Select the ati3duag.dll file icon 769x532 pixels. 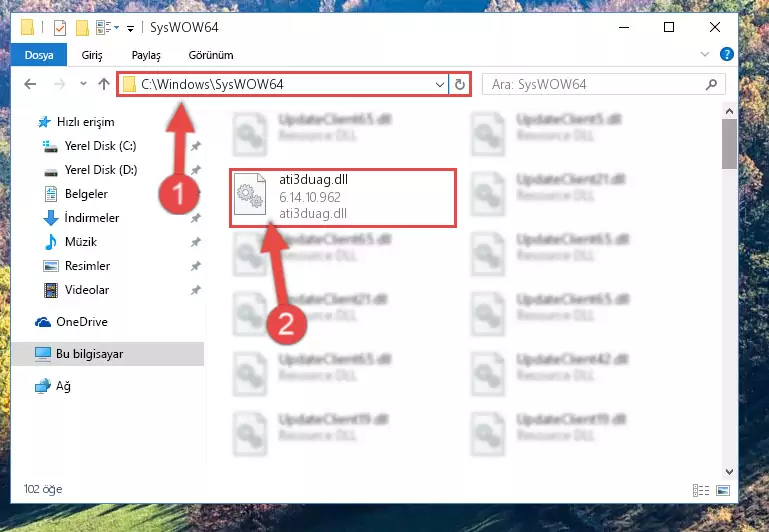click(250, 194)
